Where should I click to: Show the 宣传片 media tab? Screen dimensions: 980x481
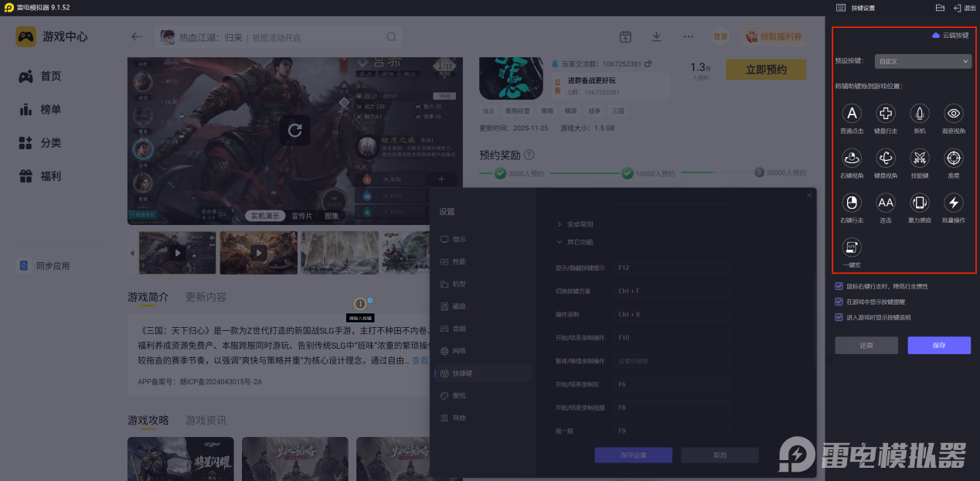click(x=302, y=216)
